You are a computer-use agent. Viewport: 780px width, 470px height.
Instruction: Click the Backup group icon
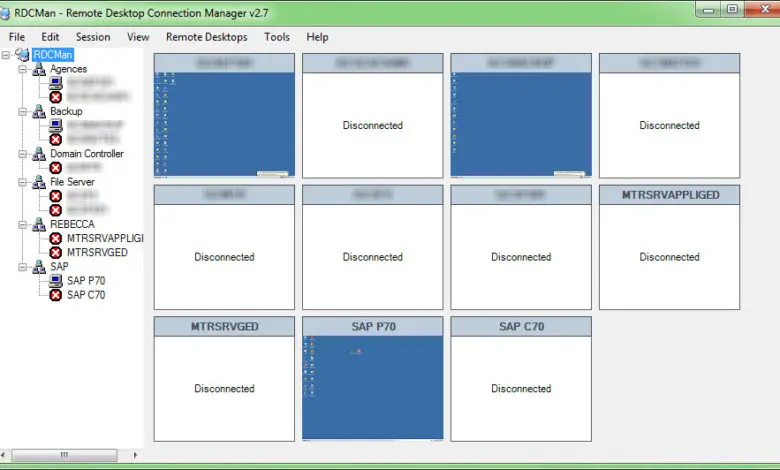39,111
